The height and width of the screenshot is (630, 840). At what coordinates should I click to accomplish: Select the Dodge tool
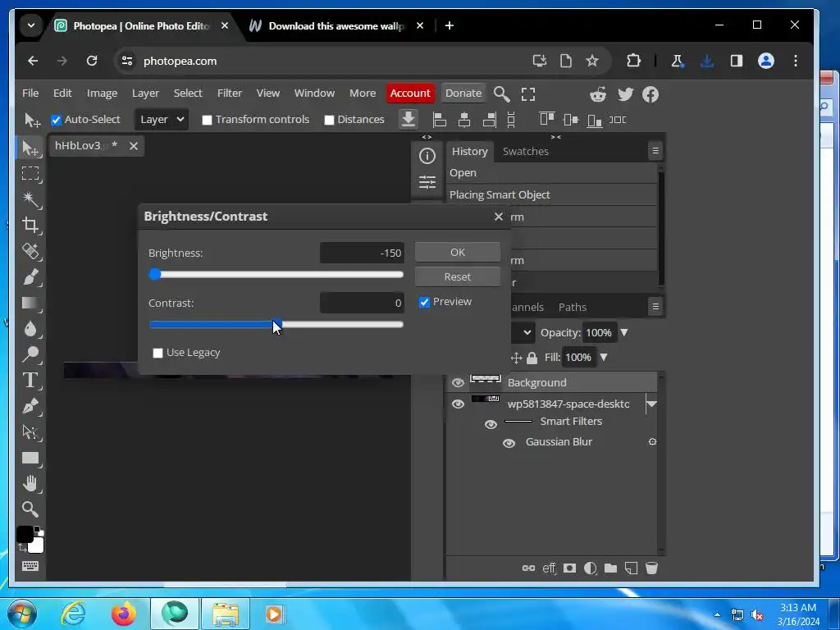(30, 354)
